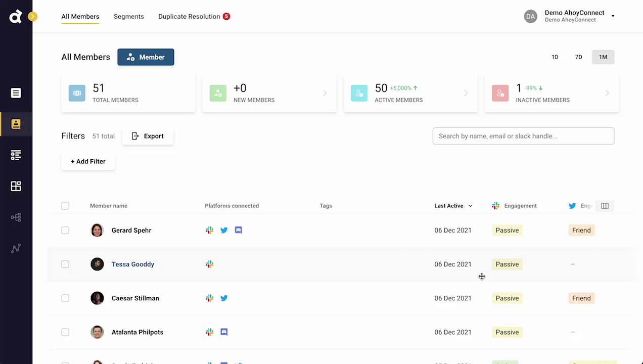Click the Inactive Members card icon
This screenshot has height=364, width=643.
point(500,93)
